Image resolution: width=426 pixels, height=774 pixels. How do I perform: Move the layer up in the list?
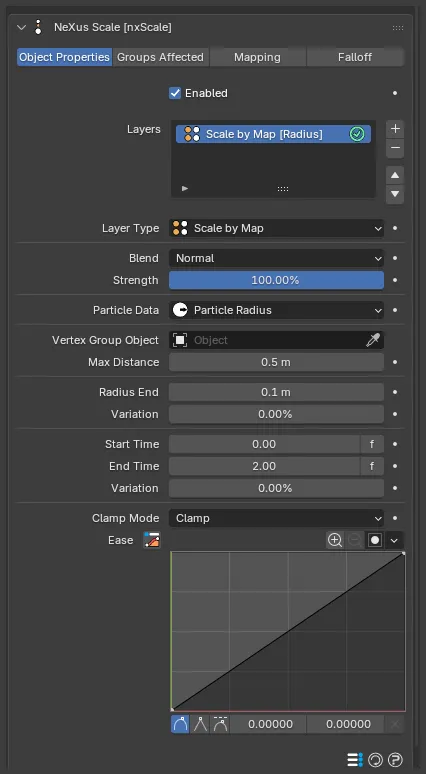pos(395,175)
